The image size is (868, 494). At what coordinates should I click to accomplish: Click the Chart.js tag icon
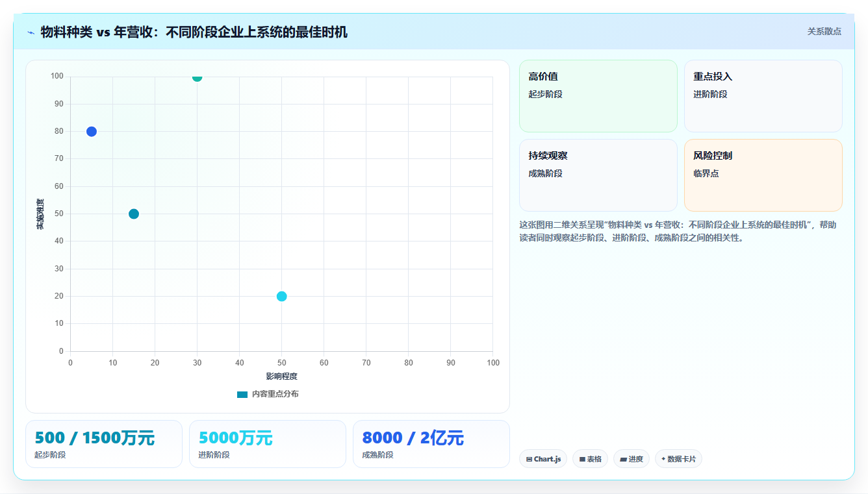(529, 460)
